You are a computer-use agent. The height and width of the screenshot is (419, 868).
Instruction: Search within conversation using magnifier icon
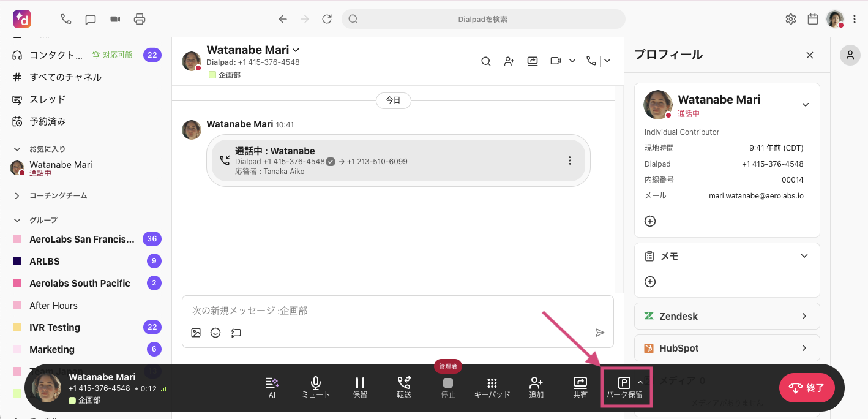[485, 61]
